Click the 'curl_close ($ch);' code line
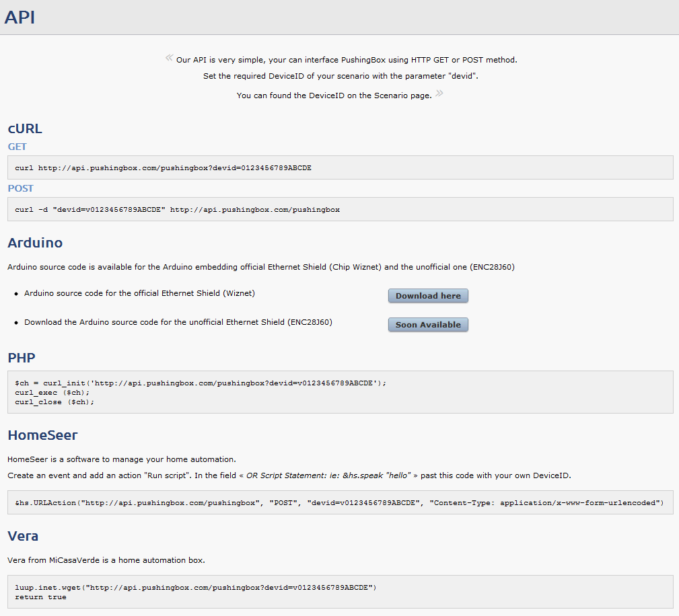The height and width of the screenshot is (616, 679). [55, 402]
